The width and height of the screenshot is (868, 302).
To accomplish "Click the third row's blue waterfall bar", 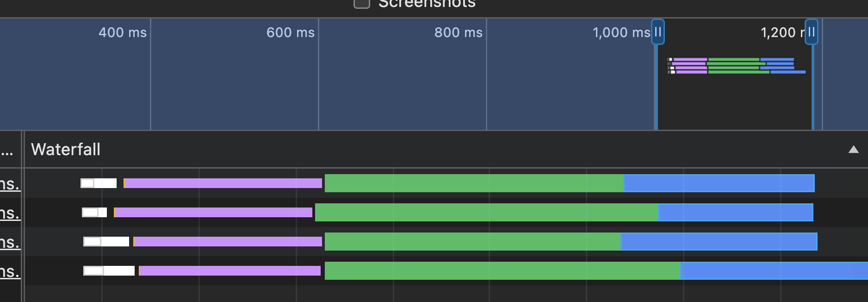I will tap(719, 242).
